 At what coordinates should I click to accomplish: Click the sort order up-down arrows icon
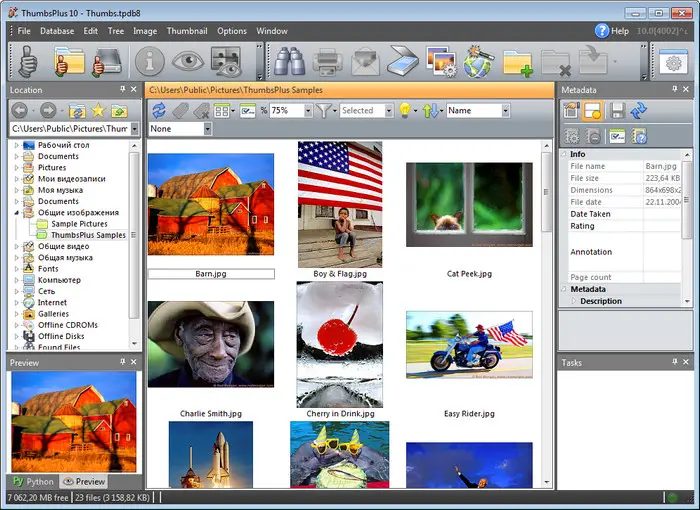[430, 110]
